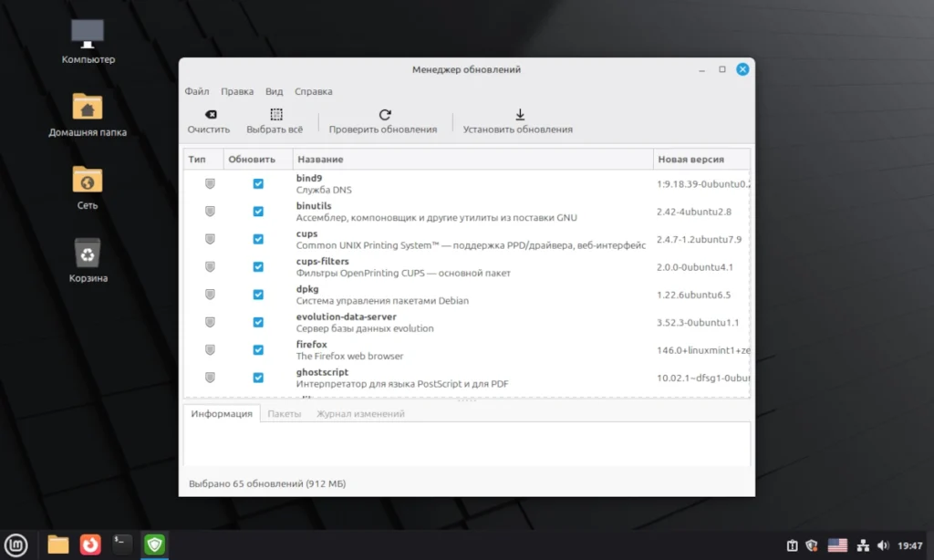The image size is (934, 560).
Task: Click the shield icon for evolution-data-server
Action: click(x=210, y=322)
